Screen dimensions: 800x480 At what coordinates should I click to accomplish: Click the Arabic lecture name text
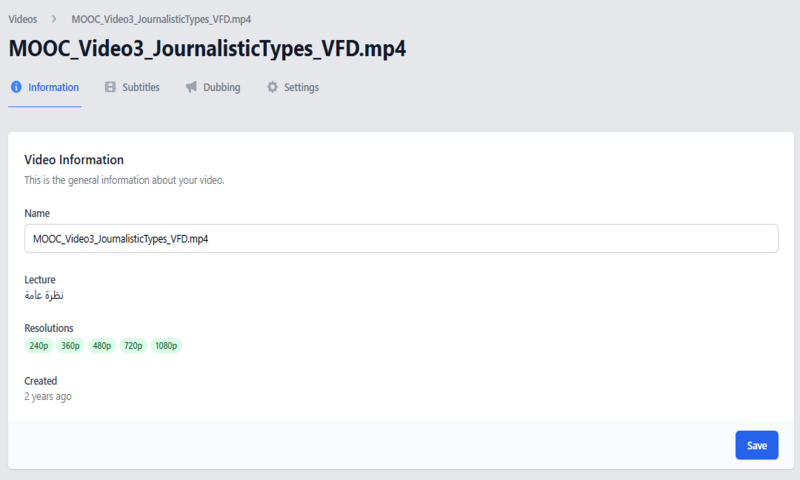coord(44,295)
